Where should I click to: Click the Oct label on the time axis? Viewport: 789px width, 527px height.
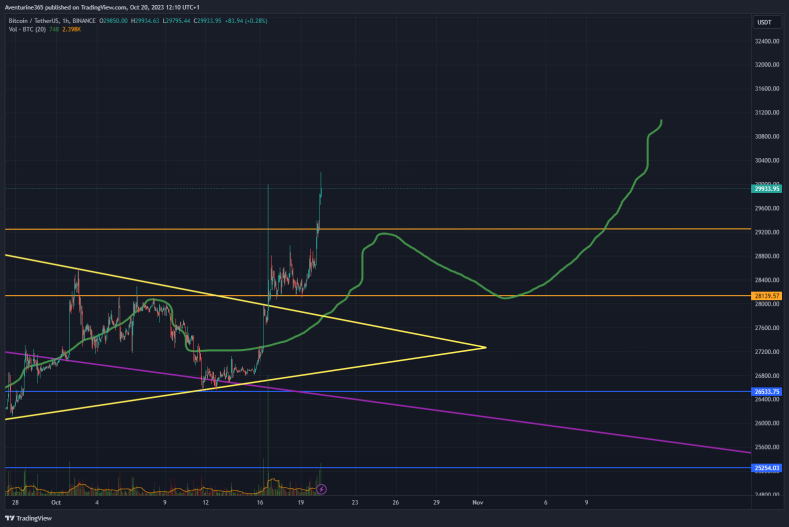pos(56,502)
